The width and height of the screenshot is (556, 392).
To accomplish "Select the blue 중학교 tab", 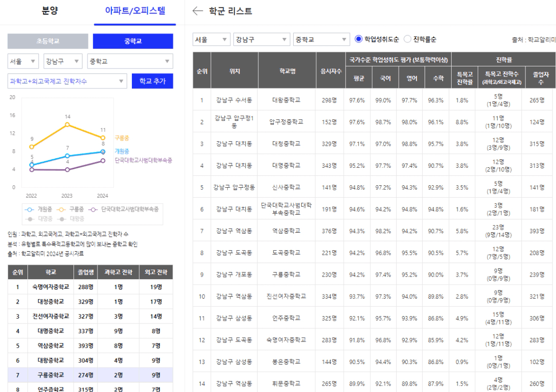I will (x=133, y=41).
